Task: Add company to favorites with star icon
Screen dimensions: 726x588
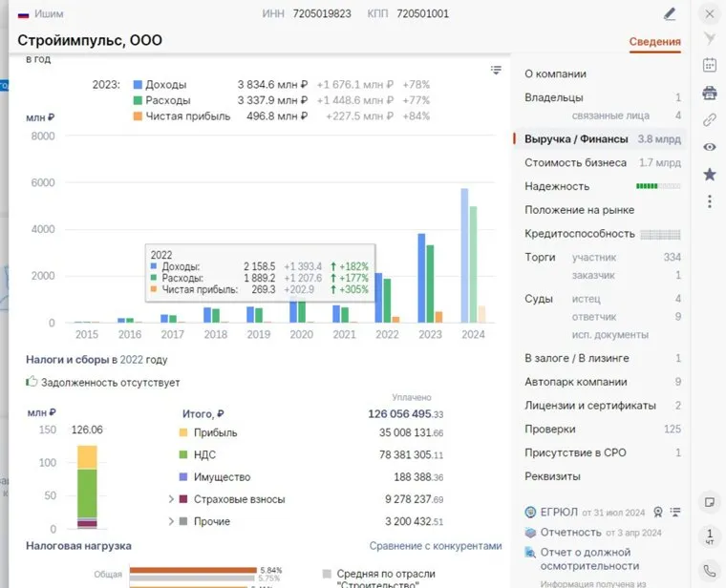Action: tap(709, 175)
